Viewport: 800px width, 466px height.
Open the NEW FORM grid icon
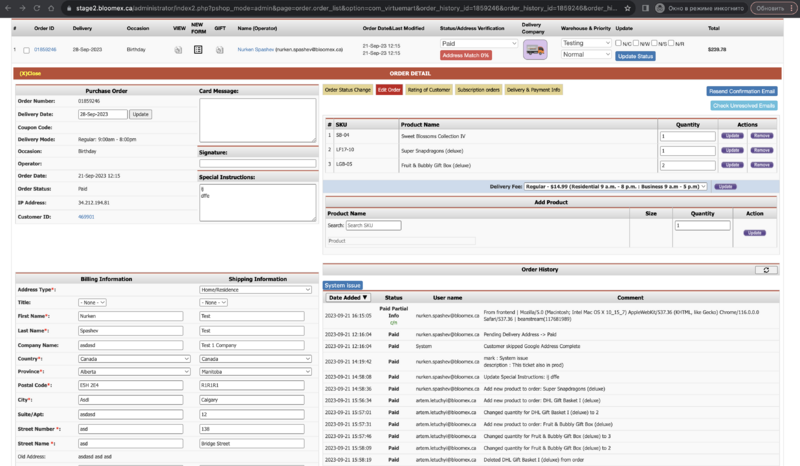[198, 50]
